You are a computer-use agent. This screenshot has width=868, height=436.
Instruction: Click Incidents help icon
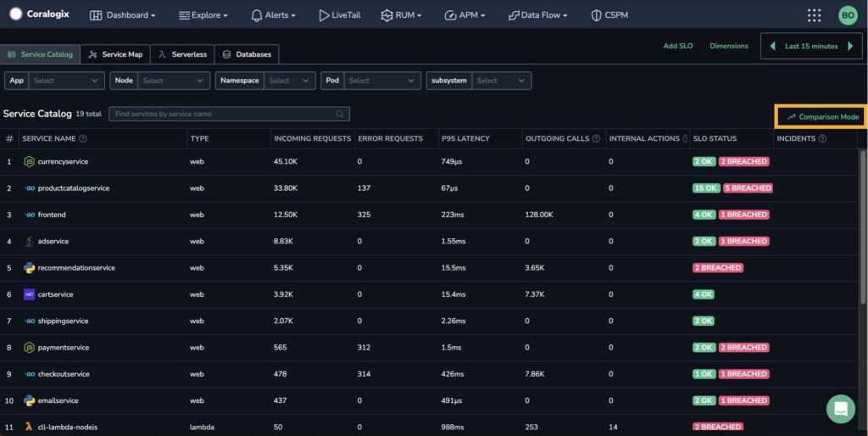click(822, 138)
